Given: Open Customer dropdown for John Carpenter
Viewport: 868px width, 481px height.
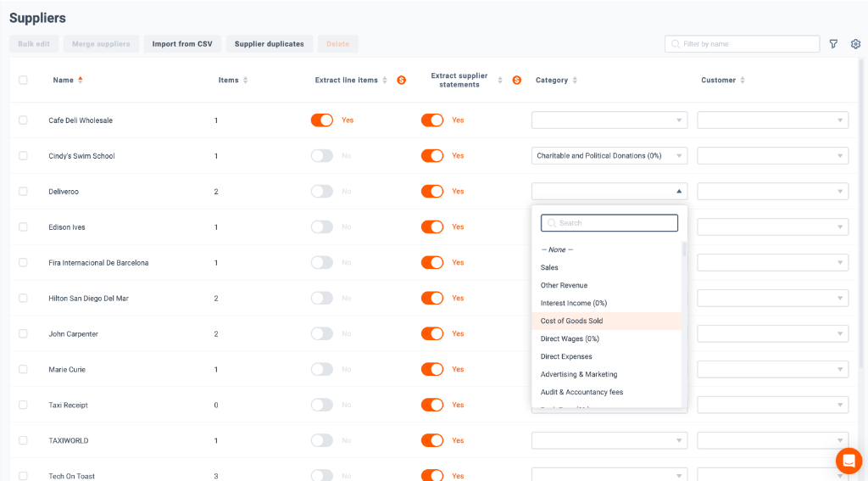Looking at the screenshot, I should (x=773, y=333).
